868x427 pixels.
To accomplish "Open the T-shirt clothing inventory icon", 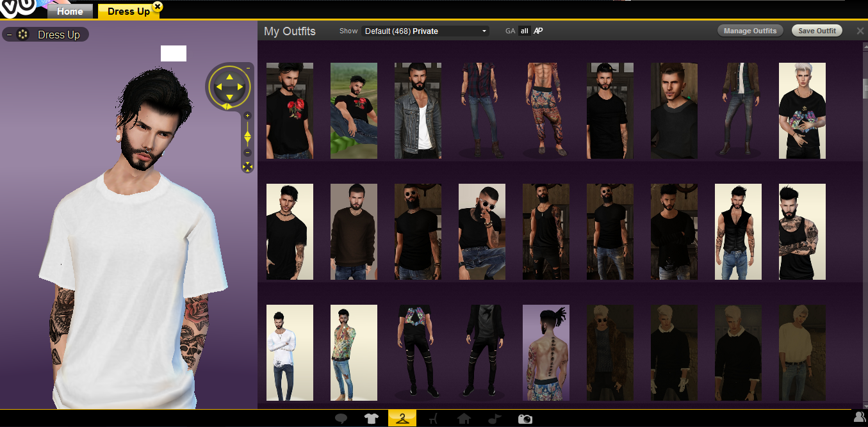I will tap(372, 419).
